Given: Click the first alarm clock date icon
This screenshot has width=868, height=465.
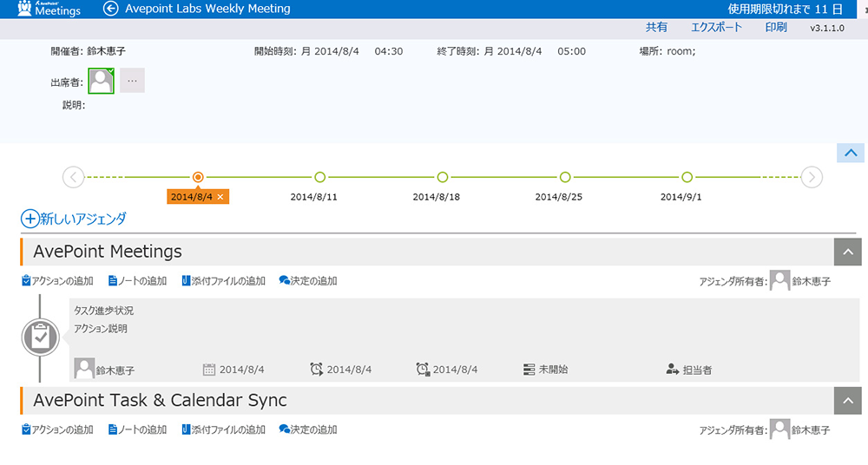Looking at the screenshot, I should tap(316, 370).
